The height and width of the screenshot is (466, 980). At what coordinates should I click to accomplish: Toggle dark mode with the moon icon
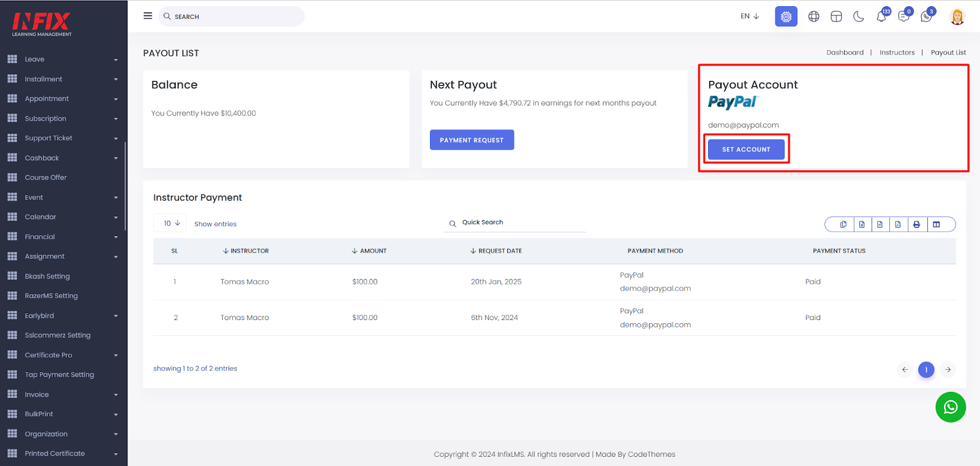[x=859, y=17]
